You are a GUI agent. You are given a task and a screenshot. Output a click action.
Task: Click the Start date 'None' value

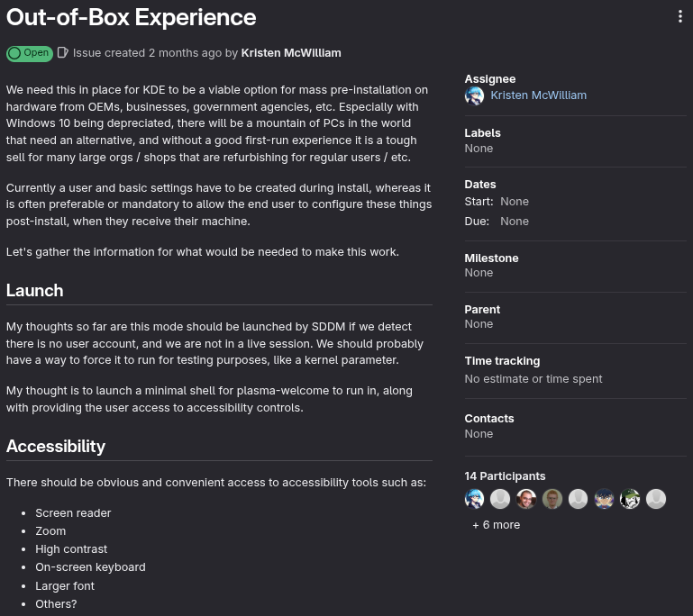[x=515, y=202]
